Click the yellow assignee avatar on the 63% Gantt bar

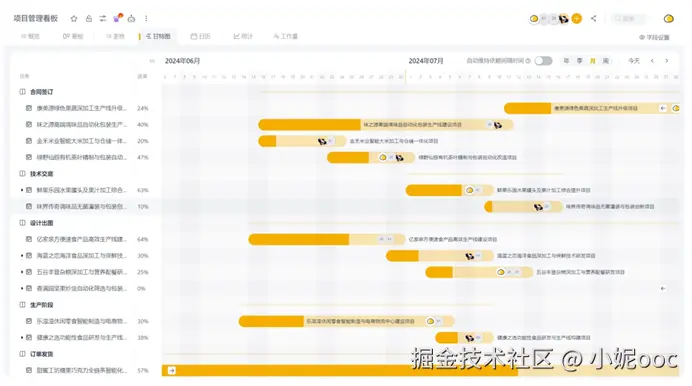470,190
